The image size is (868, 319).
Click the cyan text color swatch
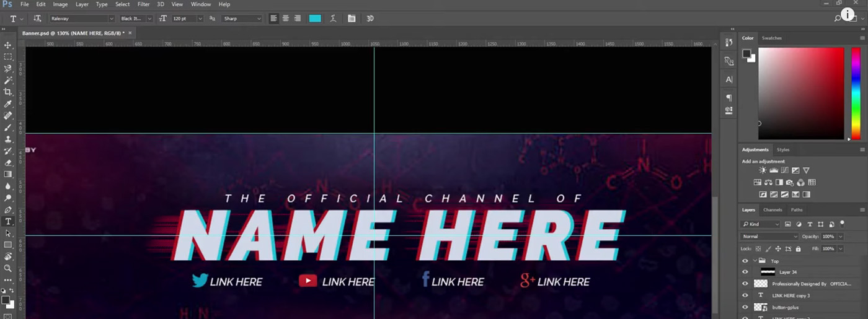(315, 19)
